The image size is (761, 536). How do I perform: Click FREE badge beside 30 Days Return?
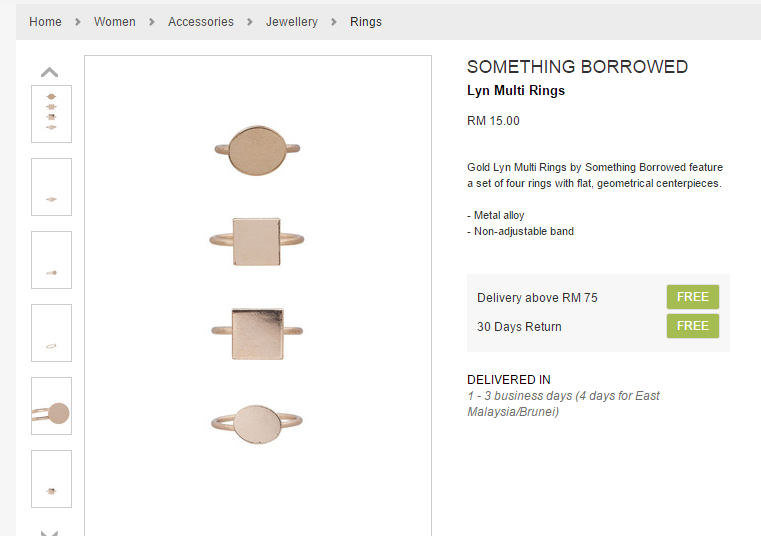click(692, 326)
